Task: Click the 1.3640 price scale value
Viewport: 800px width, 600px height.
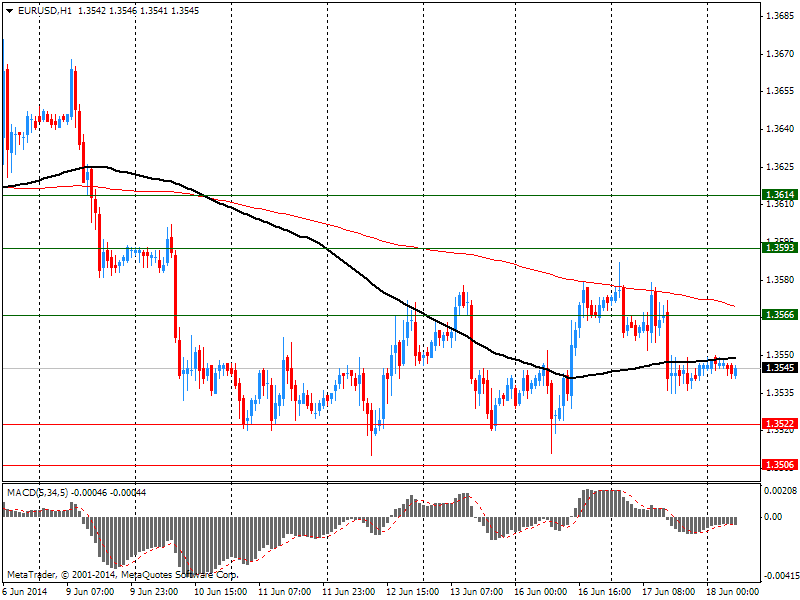Action: coord(780,129)
